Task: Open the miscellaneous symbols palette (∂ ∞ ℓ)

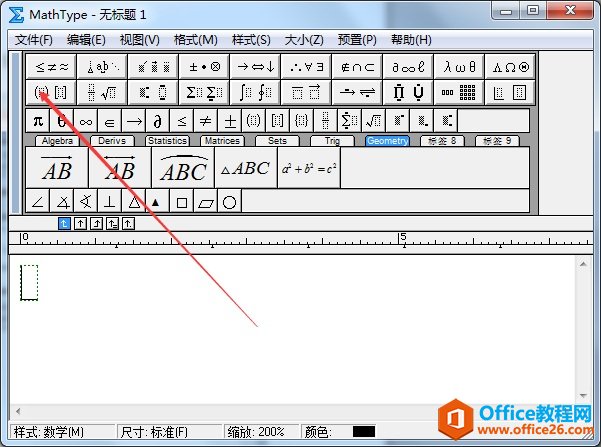Action: point(408,67)
